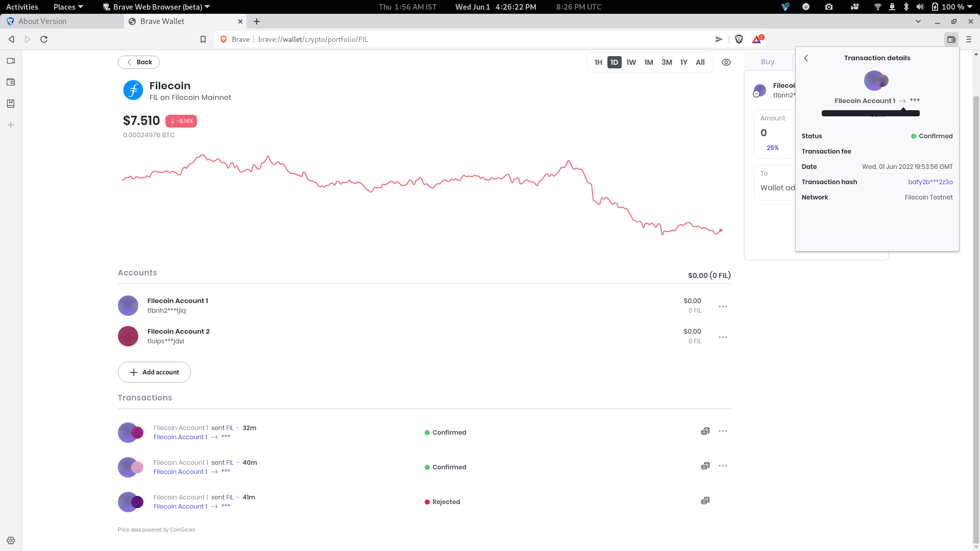The height and width of the screenshot is (551, 980).
Task: Select the All chart timeframe
Action: tap(700, 62)
